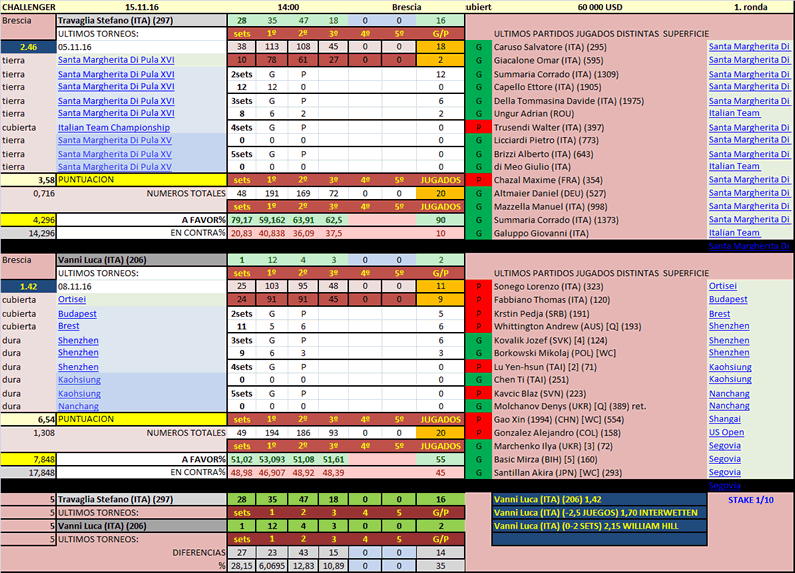
Task: Select the 08.11.16 date cell
Action: coord(141,286)
